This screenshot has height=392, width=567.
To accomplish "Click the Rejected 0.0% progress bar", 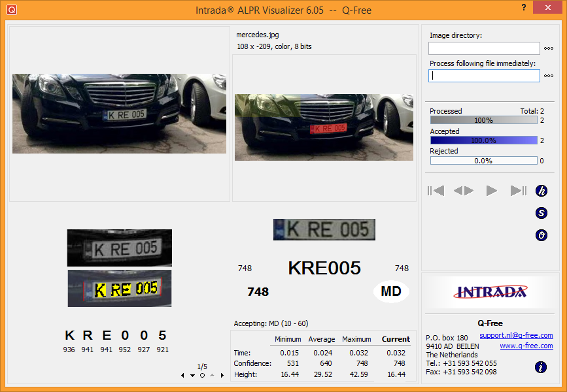I will pos(484,161).
